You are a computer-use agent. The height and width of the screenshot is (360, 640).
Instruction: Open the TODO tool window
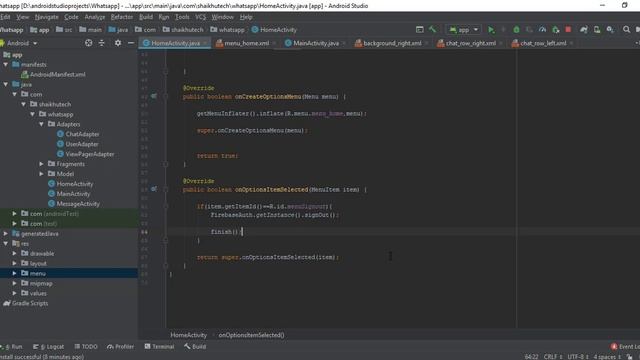[x=86, y=347]
